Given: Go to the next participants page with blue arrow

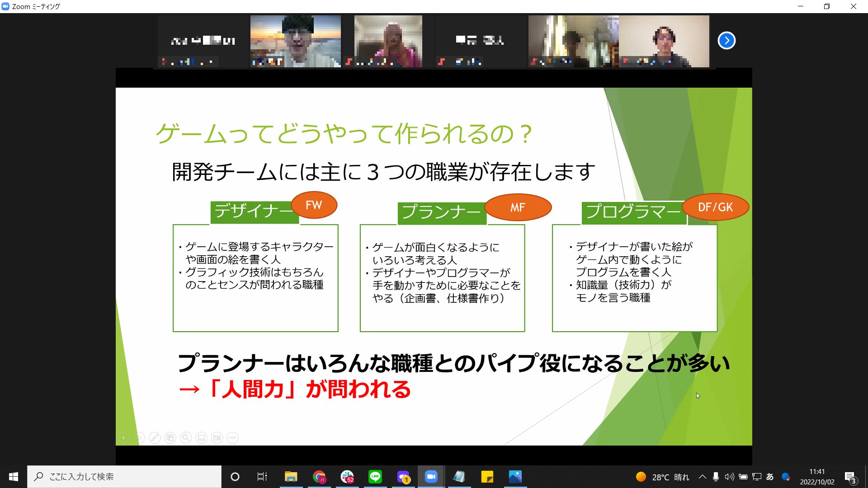Looking at the screenshot, I should (x=726, y=41).
